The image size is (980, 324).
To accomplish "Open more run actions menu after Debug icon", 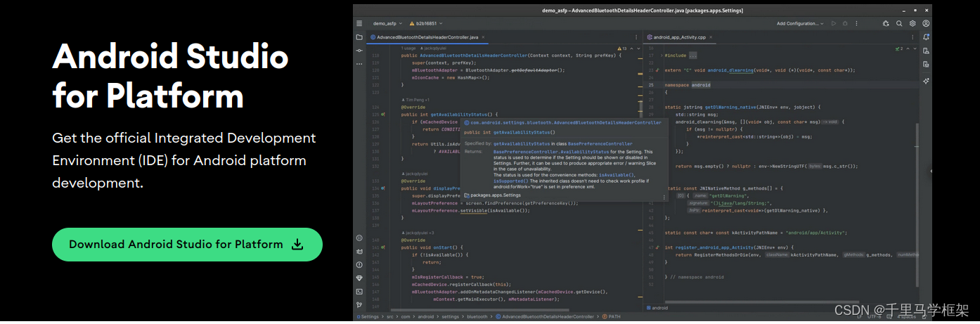I will tap(856, 23).
